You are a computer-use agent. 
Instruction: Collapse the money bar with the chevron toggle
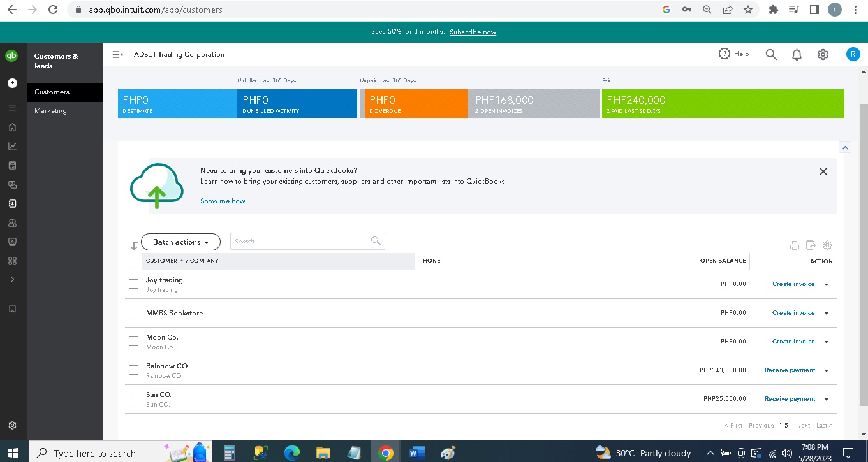[845, 148]
